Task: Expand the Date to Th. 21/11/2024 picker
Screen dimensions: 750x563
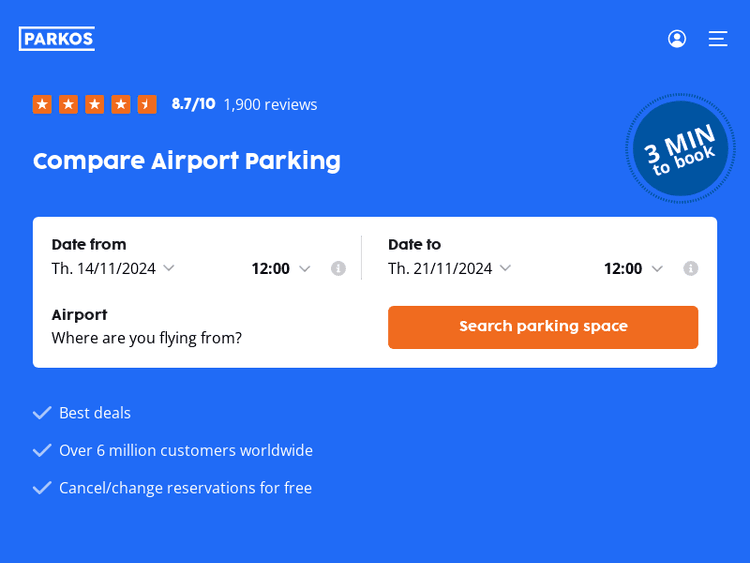Action: point(449,268)
